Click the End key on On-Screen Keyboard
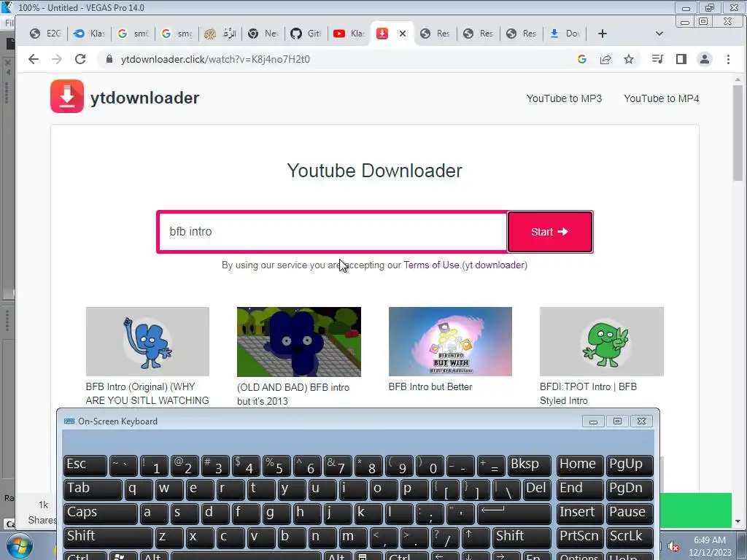 point(580,489)
